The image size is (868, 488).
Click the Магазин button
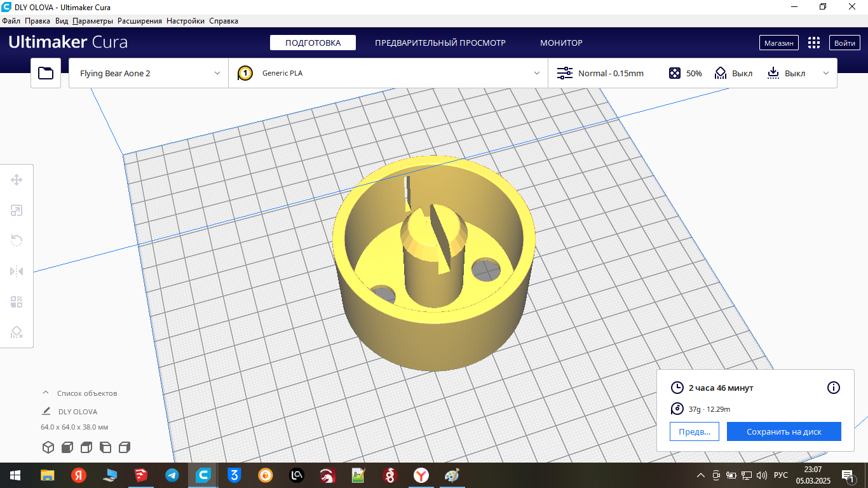click(779, 43)
